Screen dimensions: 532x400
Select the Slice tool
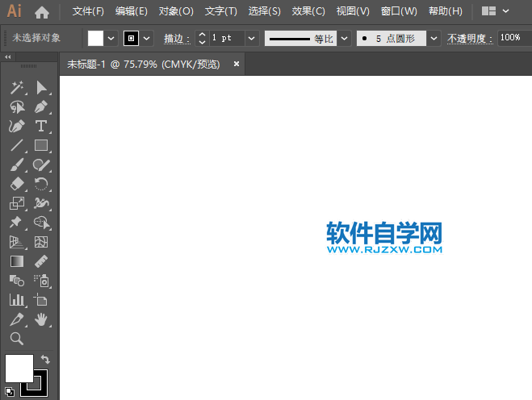[x=17, y=319]
